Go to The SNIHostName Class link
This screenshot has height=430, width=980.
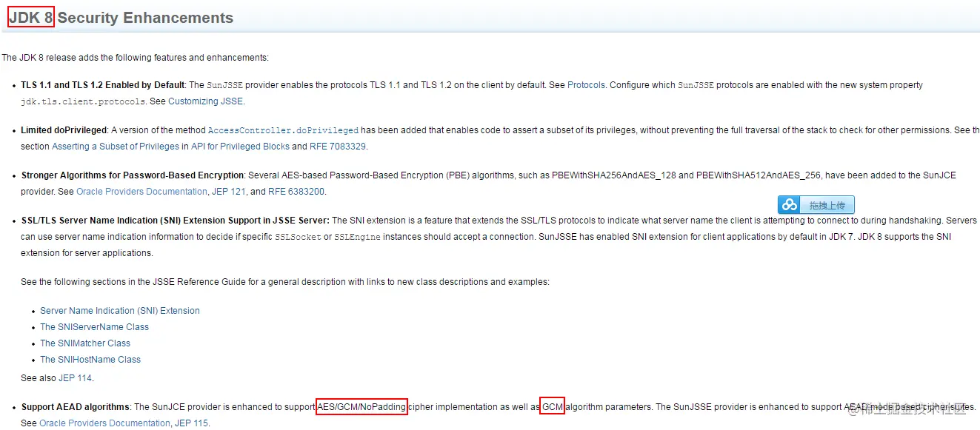pos(90,360)
